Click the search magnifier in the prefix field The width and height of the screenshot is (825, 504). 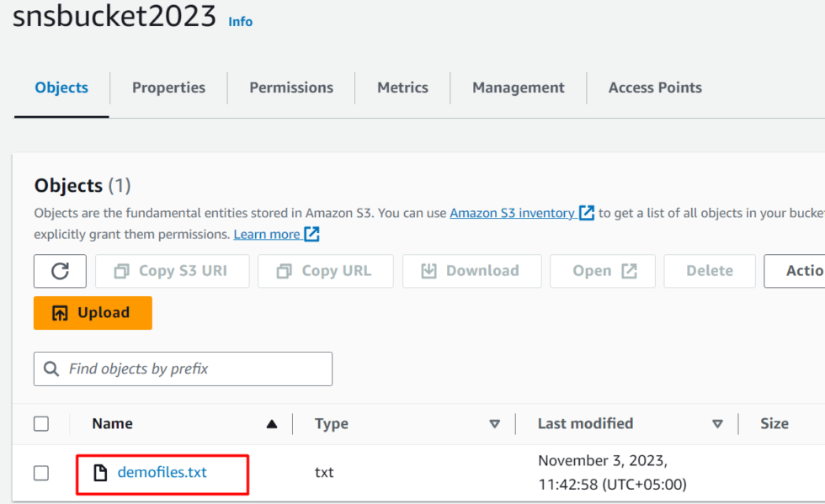tap(51, 369)
